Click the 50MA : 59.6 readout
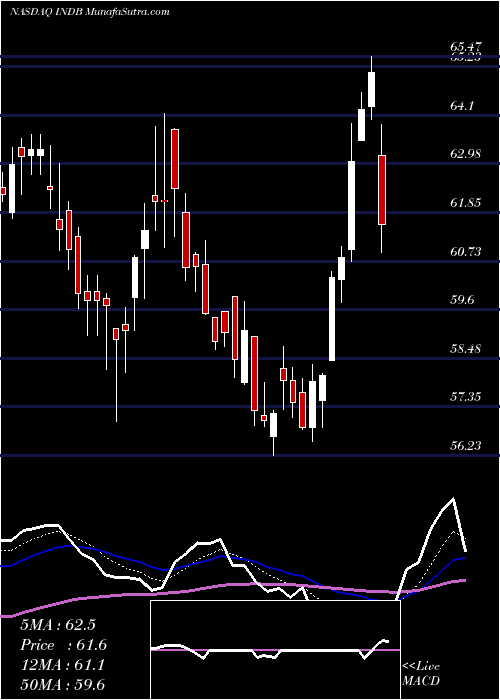 tap(62, 685)
